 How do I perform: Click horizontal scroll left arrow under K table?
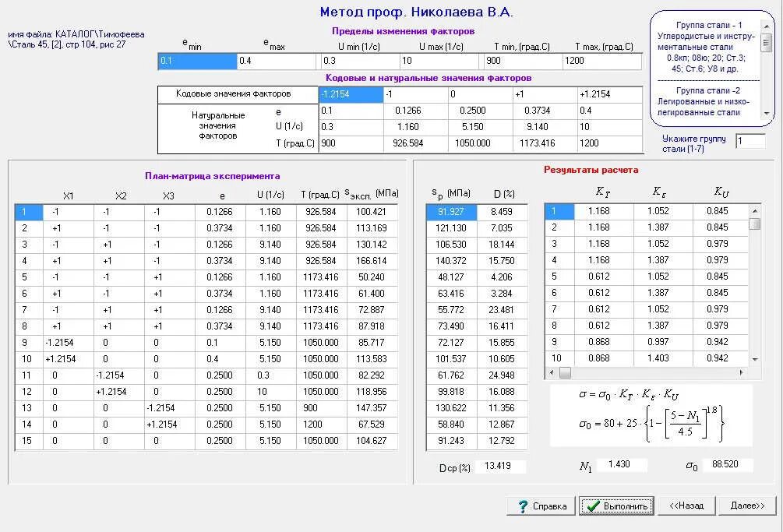(552, 372)
